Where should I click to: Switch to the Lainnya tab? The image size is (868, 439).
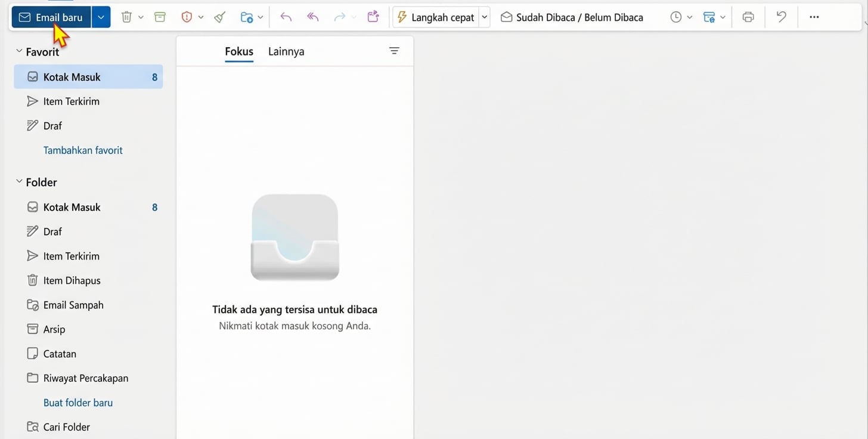(286, 51)
